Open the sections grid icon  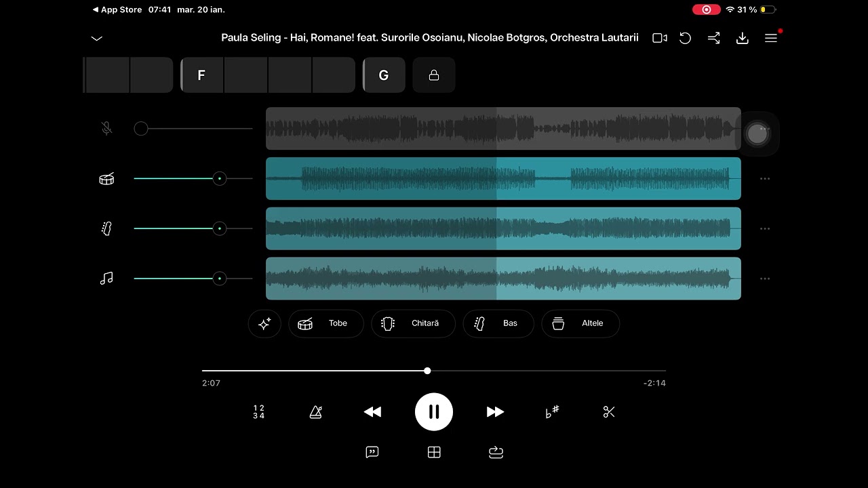pos(434,453)
